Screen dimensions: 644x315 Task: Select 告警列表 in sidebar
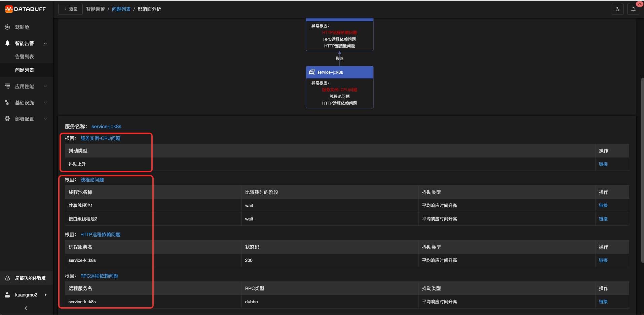(x=25, y=57)
